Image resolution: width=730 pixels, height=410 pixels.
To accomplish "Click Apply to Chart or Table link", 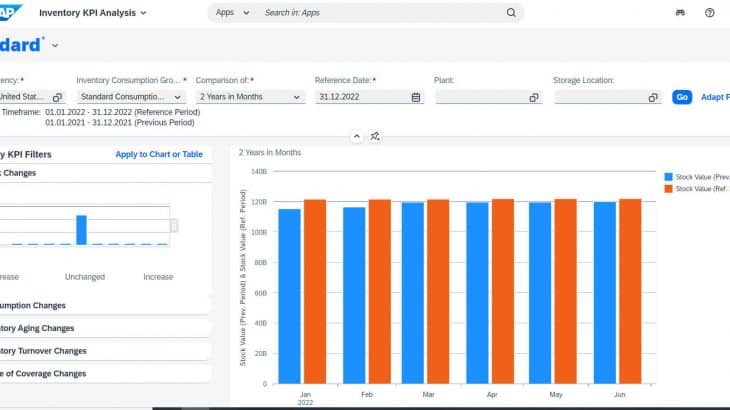I will 158,154.
